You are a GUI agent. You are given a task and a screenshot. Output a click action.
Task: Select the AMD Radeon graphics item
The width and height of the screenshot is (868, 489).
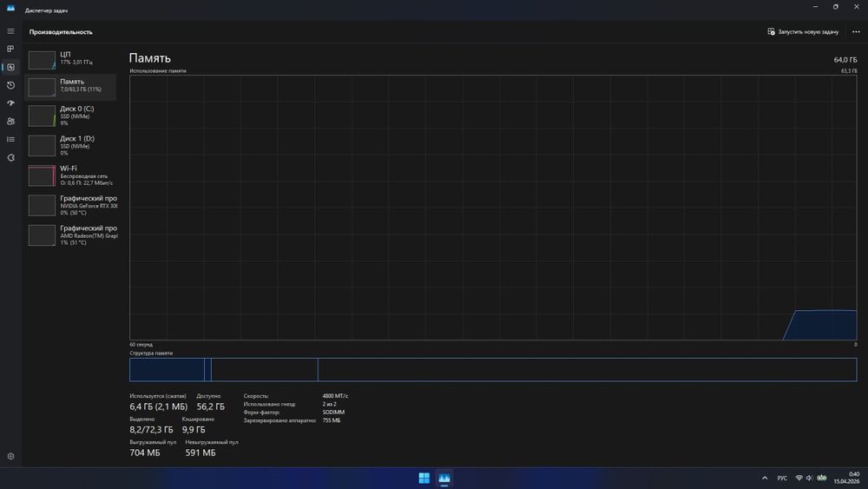click(71, 235)
